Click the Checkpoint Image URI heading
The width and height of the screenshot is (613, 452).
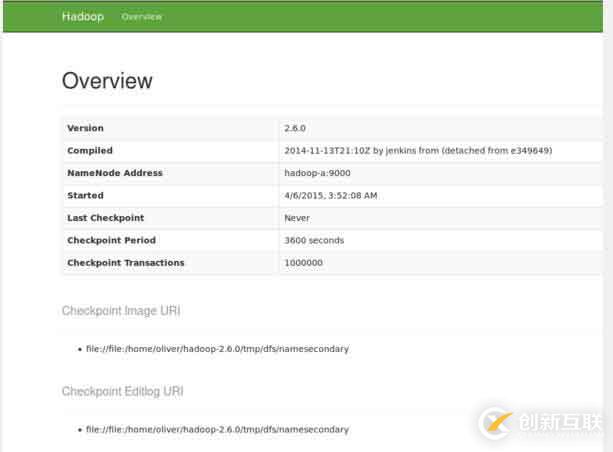(x=121, y=311)
